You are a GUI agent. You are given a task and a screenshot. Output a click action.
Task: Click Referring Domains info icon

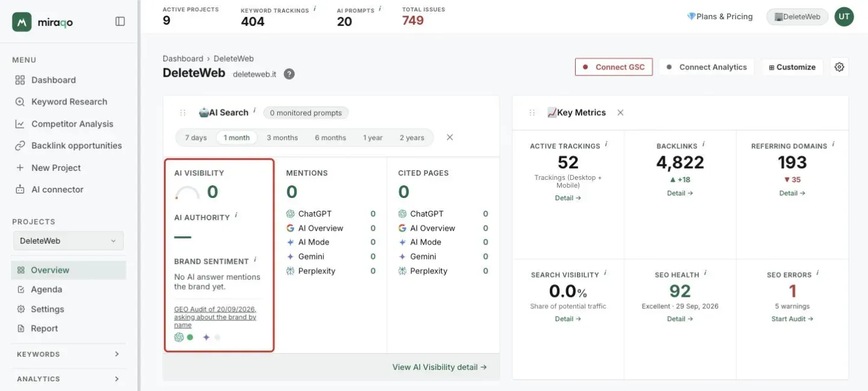click(x=833, y=144)
